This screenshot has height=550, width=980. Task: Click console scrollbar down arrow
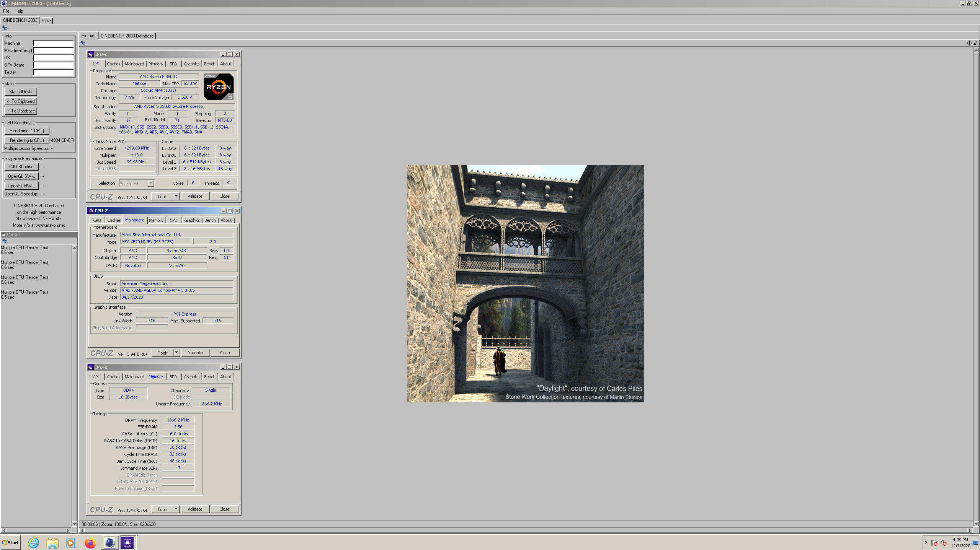[x=74, y=524]
